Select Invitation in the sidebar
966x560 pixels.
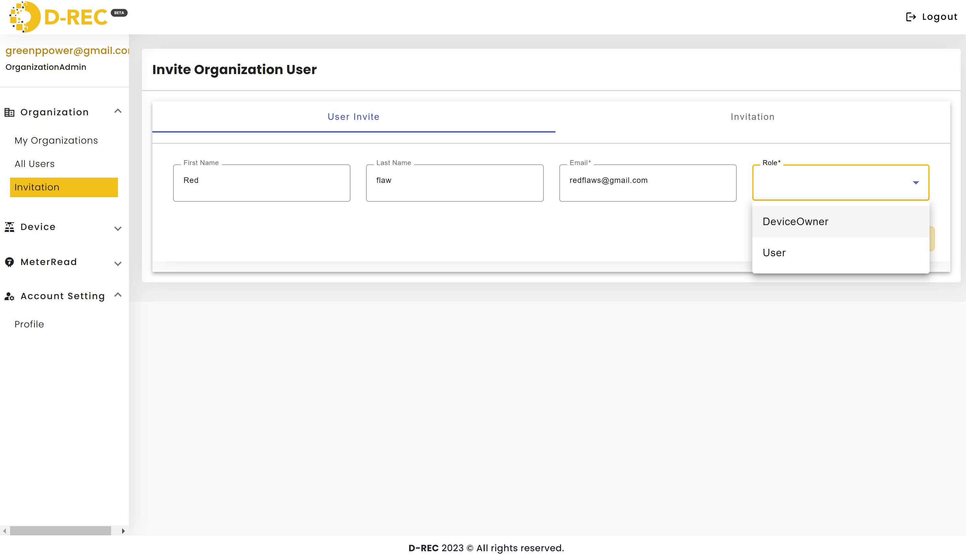click(x=64, y=187)
